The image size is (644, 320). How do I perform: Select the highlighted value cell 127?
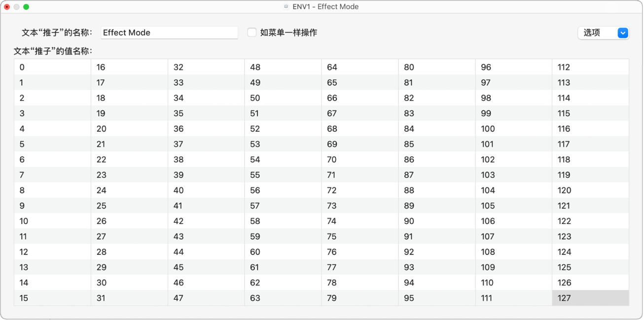point(590,298)
